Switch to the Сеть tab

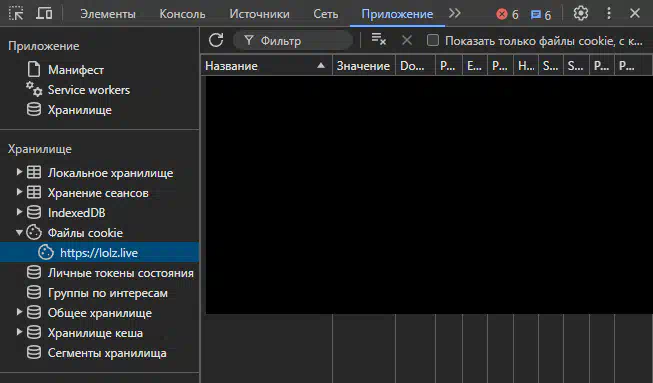tap(326, 14)
